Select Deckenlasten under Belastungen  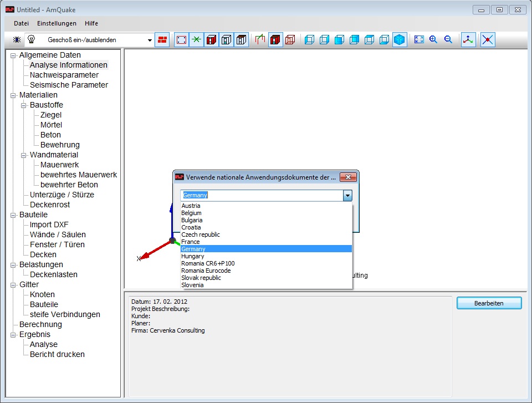pyautogui.click(x=54, y=274)
